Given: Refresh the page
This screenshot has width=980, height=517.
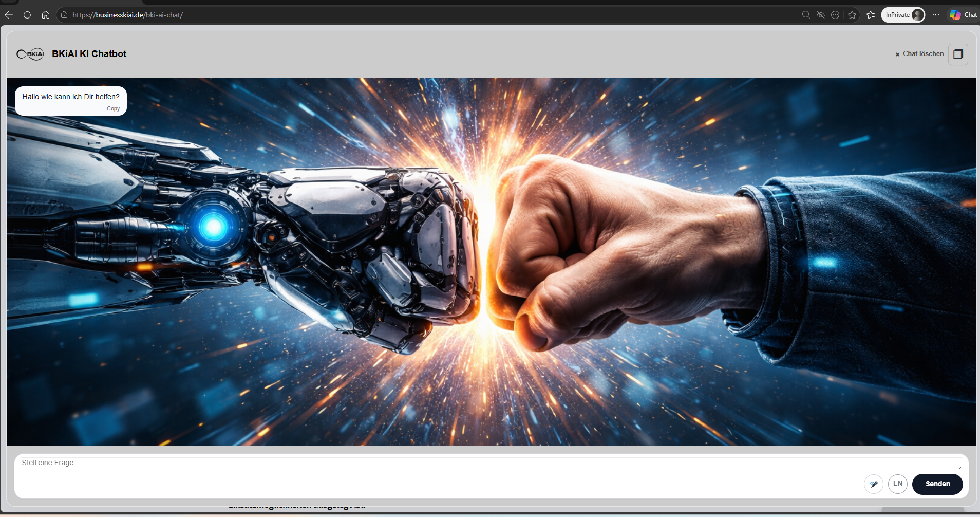Looking at the screenshot, I should point(27,15).
